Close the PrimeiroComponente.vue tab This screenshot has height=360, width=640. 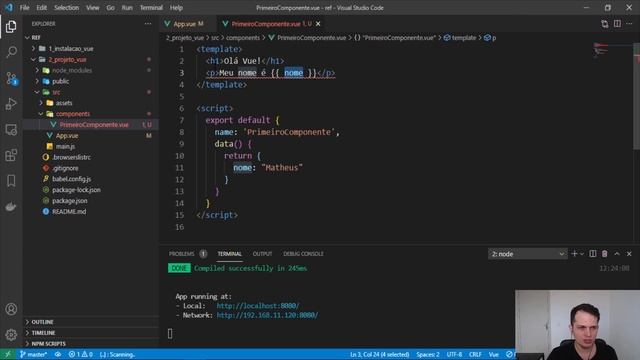coord(318,24)
